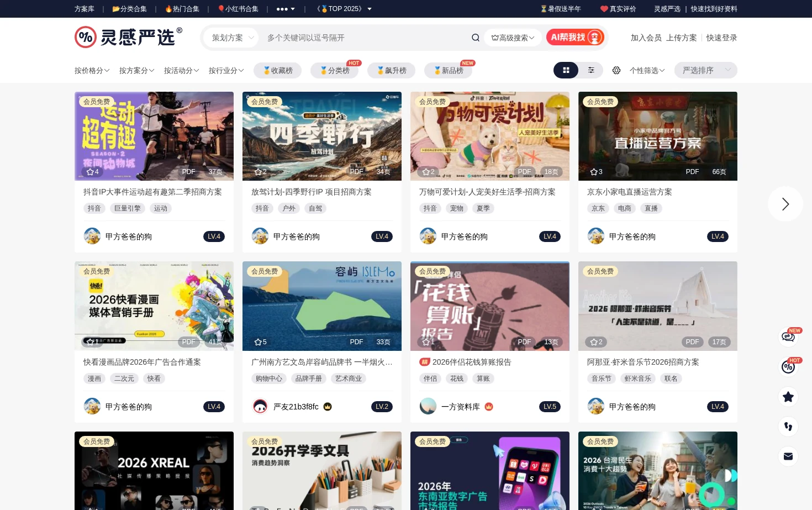Open the 严选排序 sort dropdown
The height and width of the screenshot is (510, 812).
pyautogui.click(x=706, y=70)
